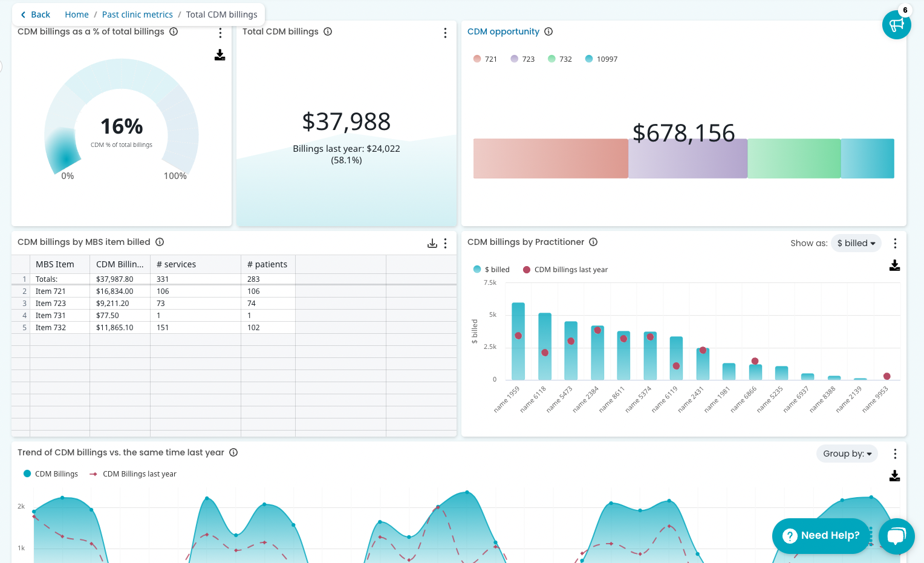Click the green 732 opportunity bar segment
The width and height of the screenshot is (924, 563).
[794, 158]
